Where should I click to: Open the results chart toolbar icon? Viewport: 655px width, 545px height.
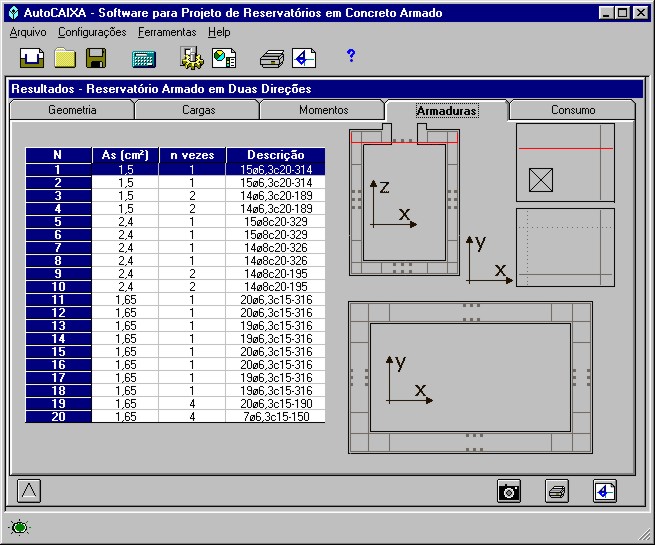(x=224, y=58)
